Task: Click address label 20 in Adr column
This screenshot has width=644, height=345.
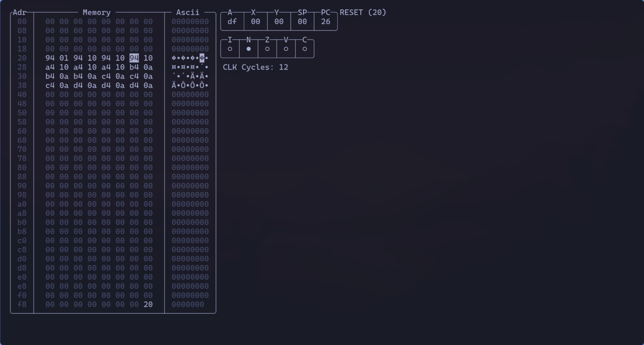Action: [x=22, y=58]
